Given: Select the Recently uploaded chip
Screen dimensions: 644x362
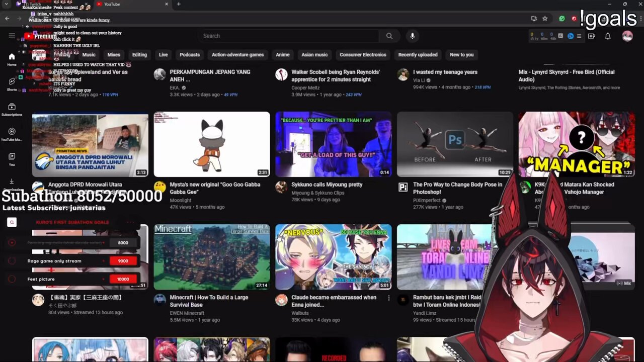Looking at the screenshot, I should [418, 55].
